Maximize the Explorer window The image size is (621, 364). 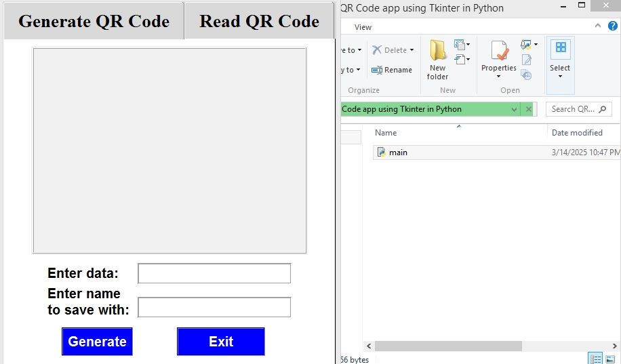(582, 5)
